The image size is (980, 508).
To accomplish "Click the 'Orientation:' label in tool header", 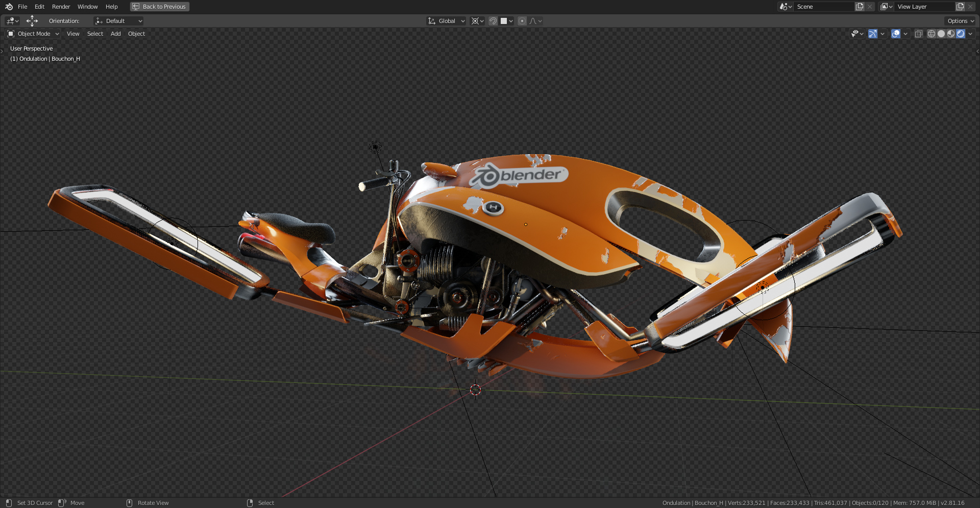I will coord(64,21).
